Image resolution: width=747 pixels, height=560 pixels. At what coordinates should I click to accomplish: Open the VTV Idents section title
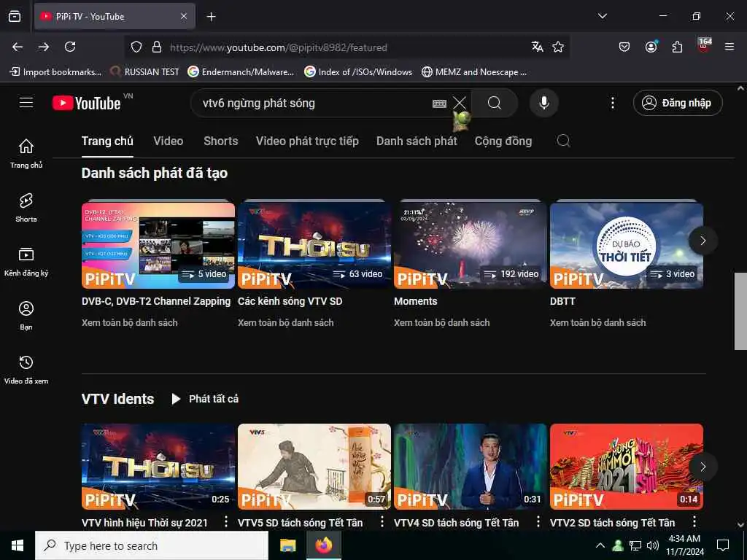[117, 399]
